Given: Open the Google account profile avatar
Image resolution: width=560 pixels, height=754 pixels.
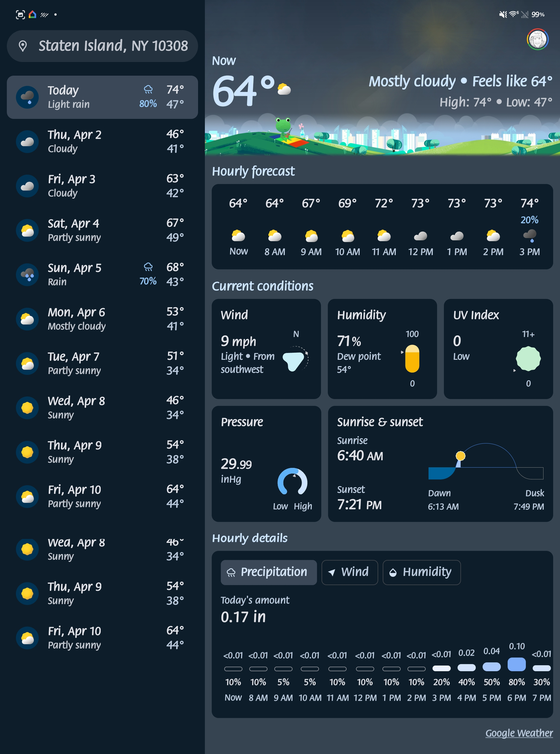Looking at the screenshot, I should (537, 40).
